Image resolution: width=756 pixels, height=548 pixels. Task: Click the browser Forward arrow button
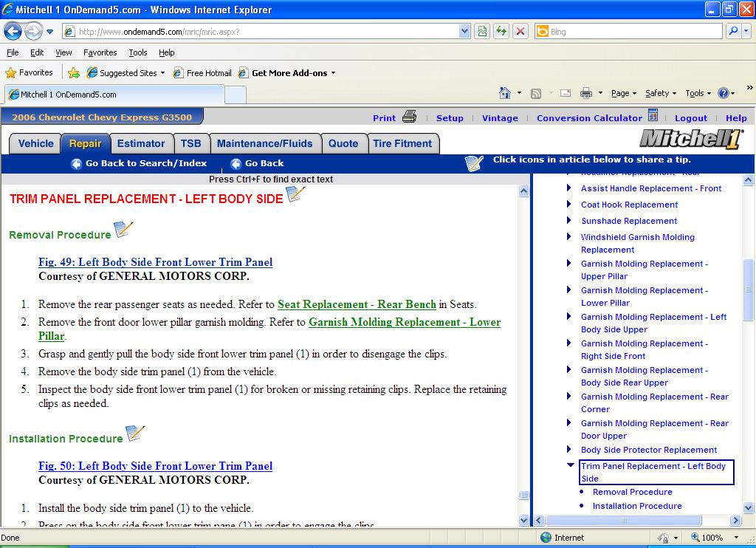(x=32, y=32)
